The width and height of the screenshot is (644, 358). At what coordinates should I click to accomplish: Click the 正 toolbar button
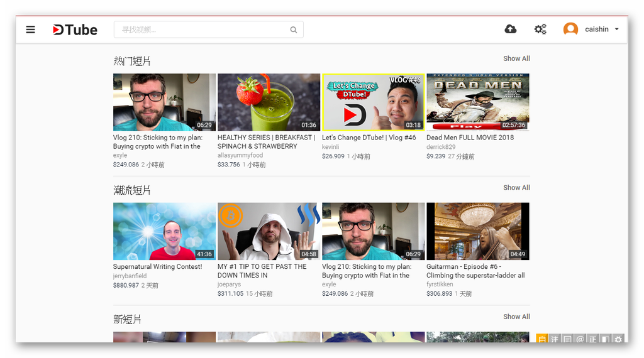(x=592, y=339)
